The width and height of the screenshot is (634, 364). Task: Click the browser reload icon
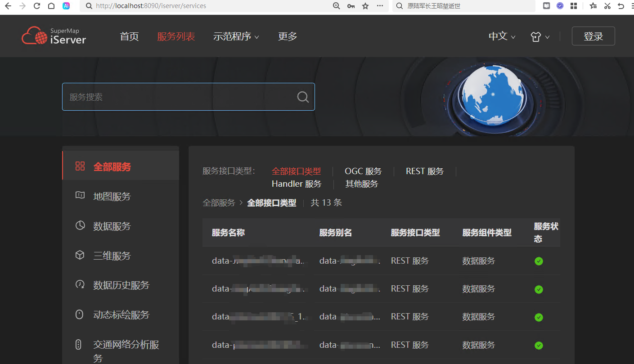37,6
